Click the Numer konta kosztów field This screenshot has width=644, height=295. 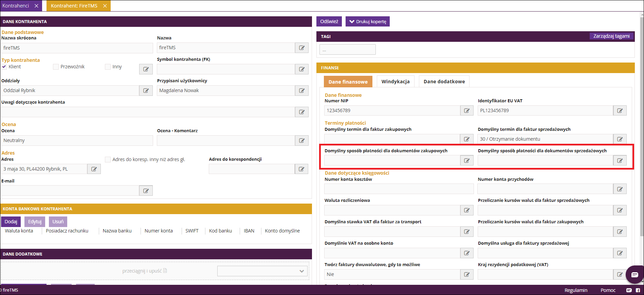(x=399, y=189)
